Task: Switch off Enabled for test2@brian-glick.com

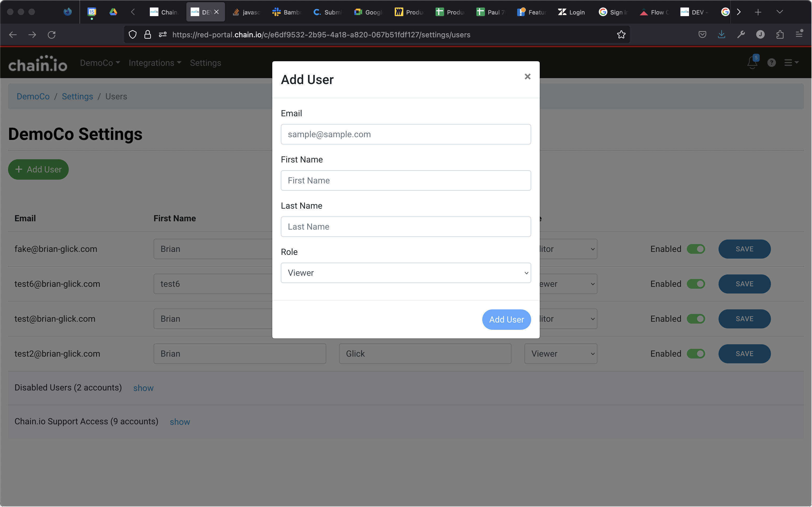Action: point(695,354)
